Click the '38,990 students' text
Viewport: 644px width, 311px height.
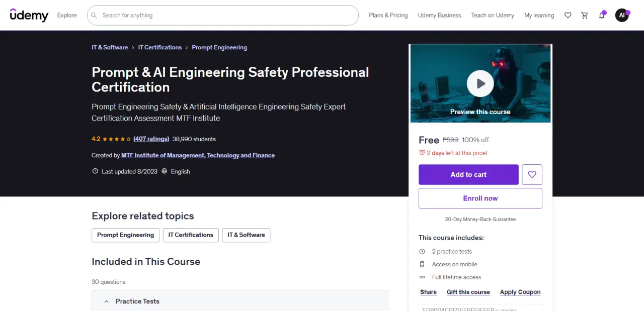pyautogui.click(x=194, y=139)
